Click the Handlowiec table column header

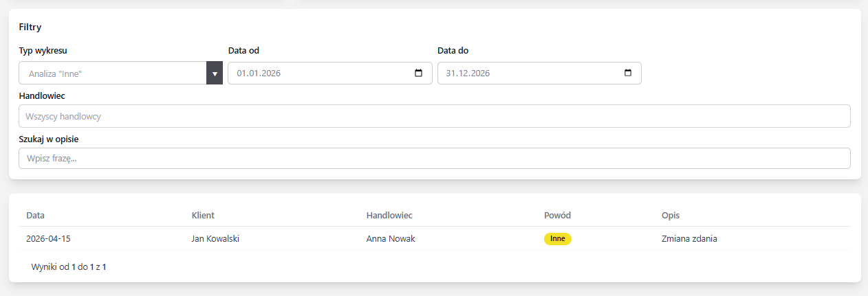click(389, 216)
